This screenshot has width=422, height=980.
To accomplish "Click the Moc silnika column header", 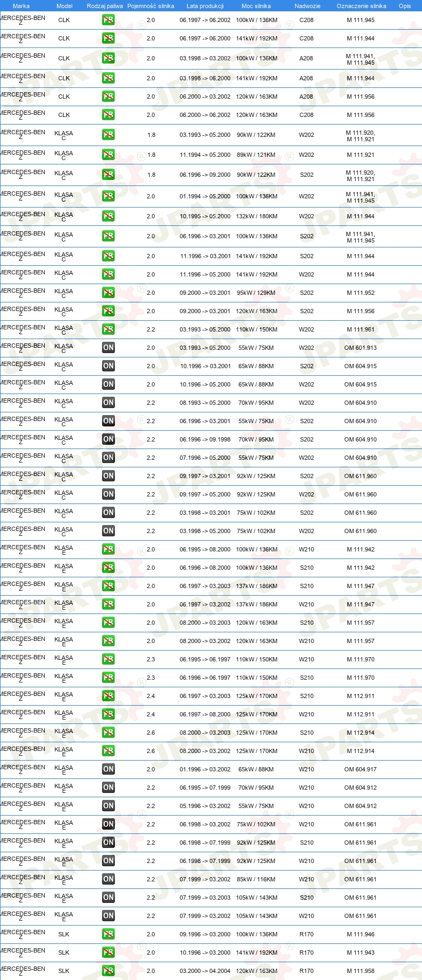I will [x=256, y=6].
